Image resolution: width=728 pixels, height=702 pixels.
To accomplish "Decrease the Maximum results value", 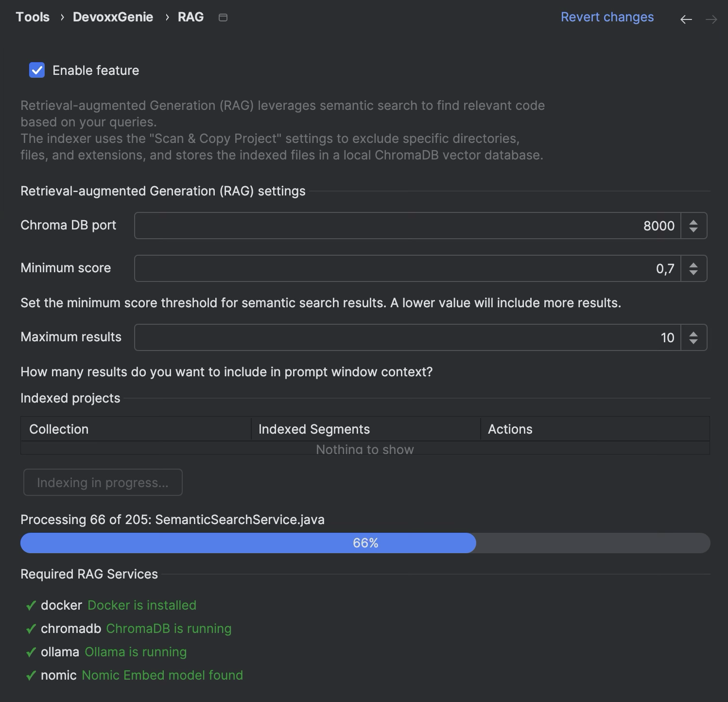I will coord(693,342).
